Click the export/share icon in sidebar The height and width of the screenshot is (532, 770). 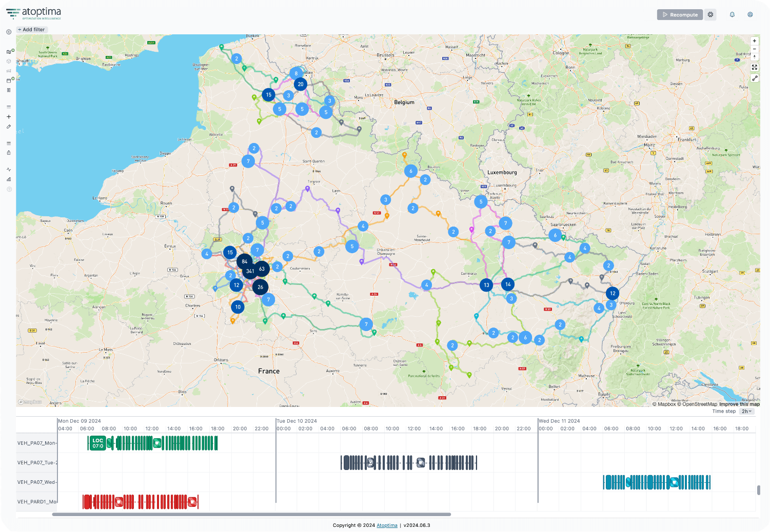point(9,153)
